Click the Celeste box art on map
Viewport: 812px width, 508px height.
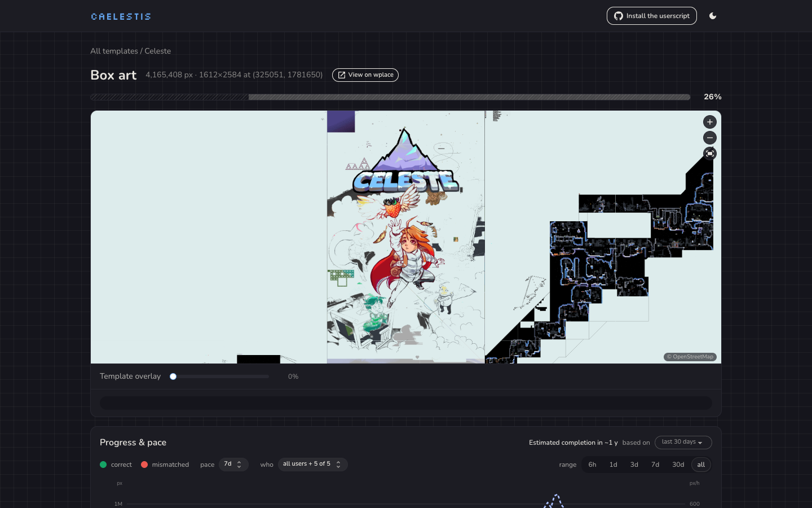tap(405, 237)
